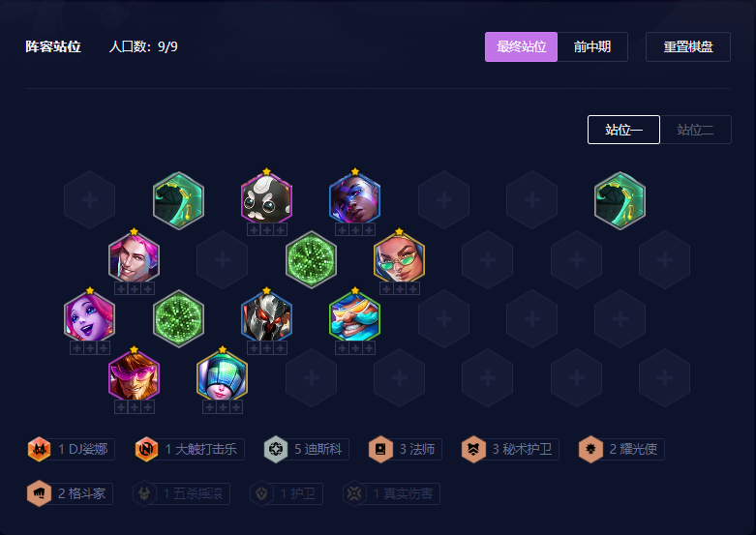Click the empty top-left board hex slot
756x535 pixels.
point(90,200)
